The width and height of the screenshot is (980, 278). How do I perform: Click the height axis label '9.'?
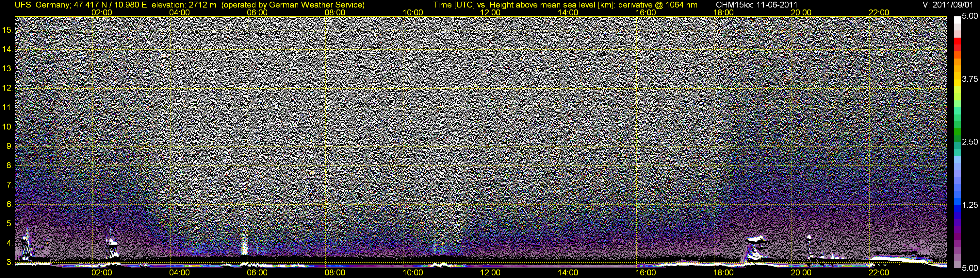click(x=10, y=146)
